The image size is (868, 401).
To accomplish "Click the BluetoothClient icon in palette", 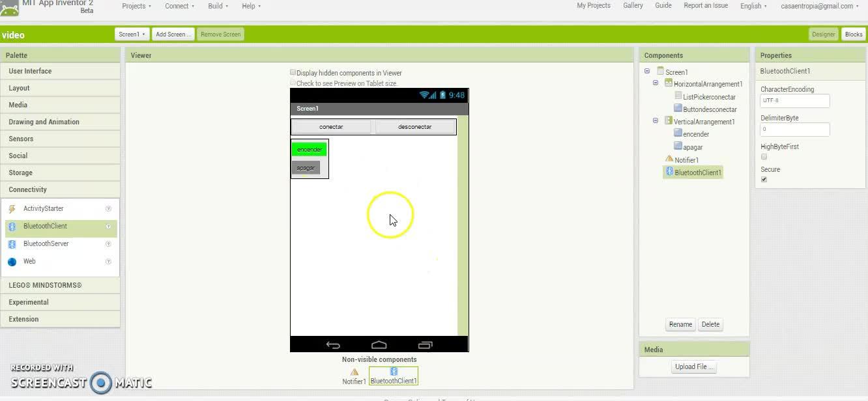I will coord(12,227).
